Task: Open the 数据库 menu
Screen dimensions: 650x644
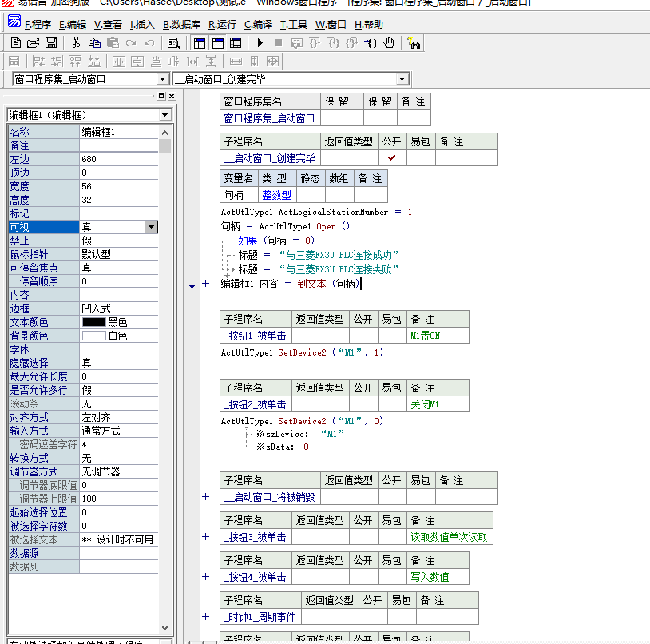Action: 181,25
